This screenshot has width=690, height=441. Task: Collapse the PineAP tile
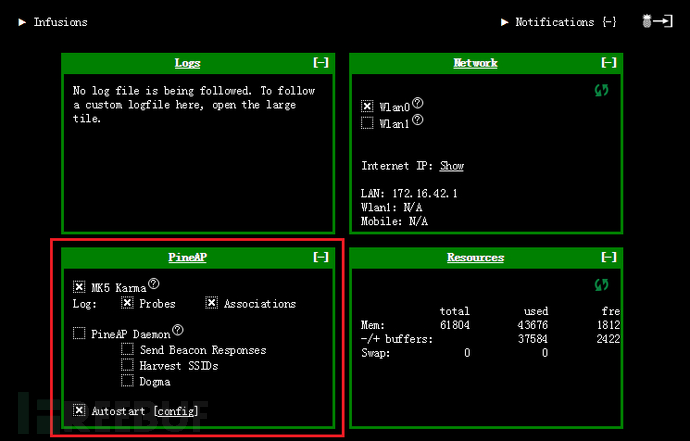[321, 257]
